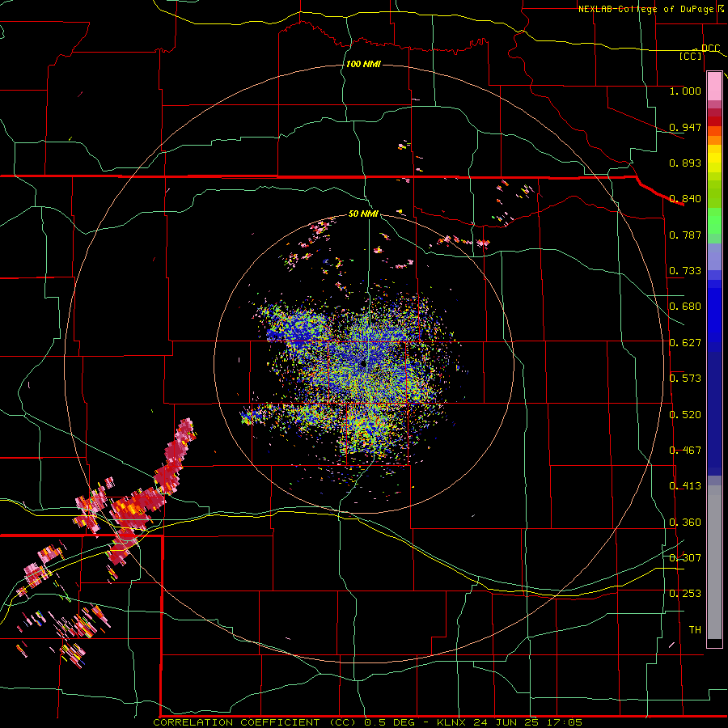The width and height of the screenshot is (728, 728).
Task: Click the 0.787 scale value
Action: click(685, 235)
